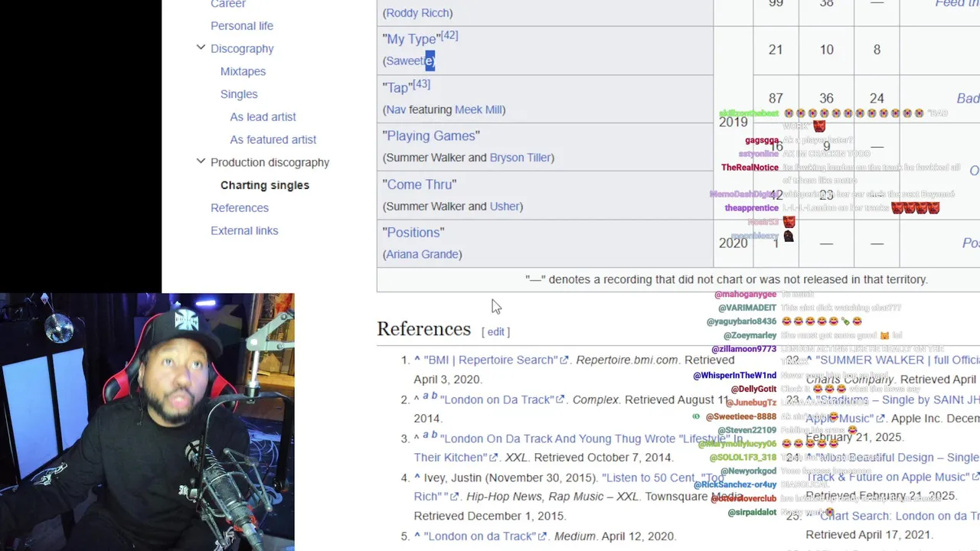980x551 pixels.
Task: Click chart value 24 in Tap row
Action: (x=877, y=99)
